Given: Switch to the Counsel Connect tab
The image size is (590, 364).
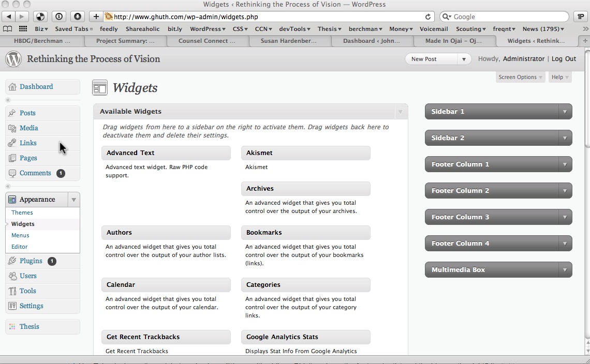Looking at the screenshot, I should (x=207, y=41).
